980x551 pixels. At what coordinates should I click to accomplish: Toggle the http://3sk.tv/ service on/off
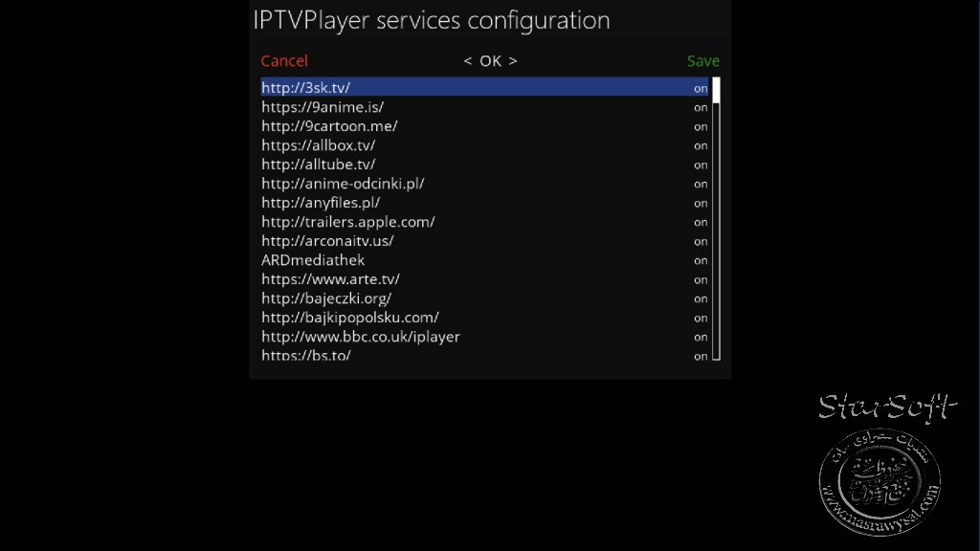[x=701, y=88]
